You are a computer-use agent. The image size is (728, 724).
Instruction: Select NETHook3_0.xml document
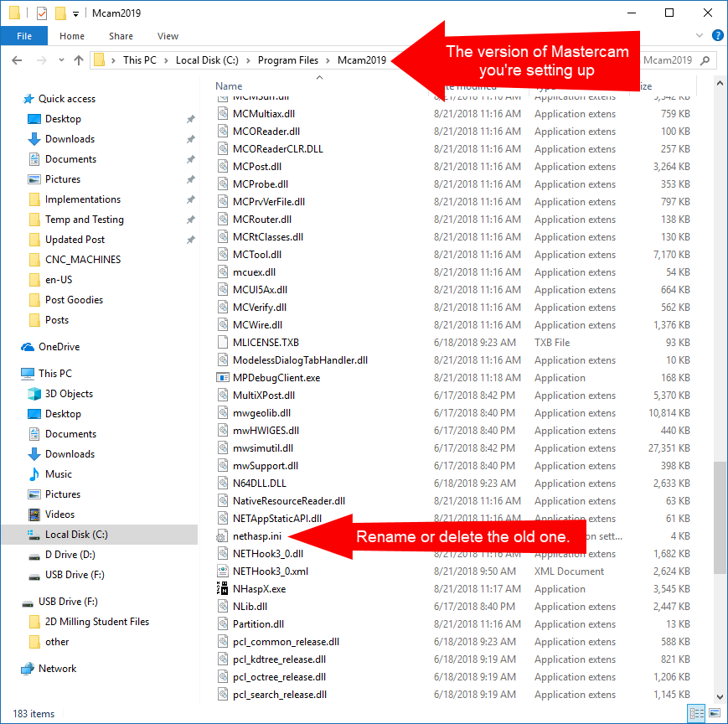coord(271,571)
